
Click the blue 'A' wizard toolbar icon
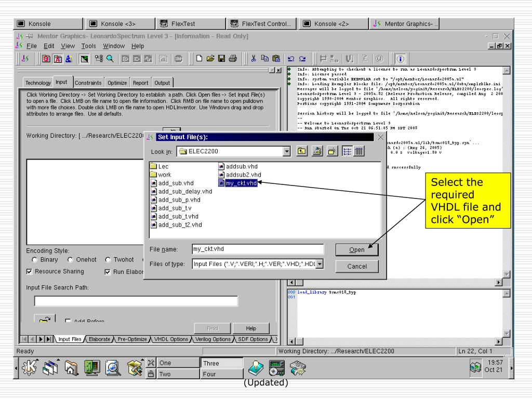69,59
